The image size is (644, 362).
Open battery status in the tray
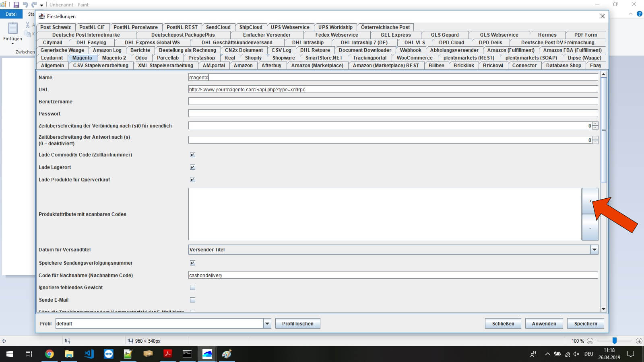coord(557,354)
